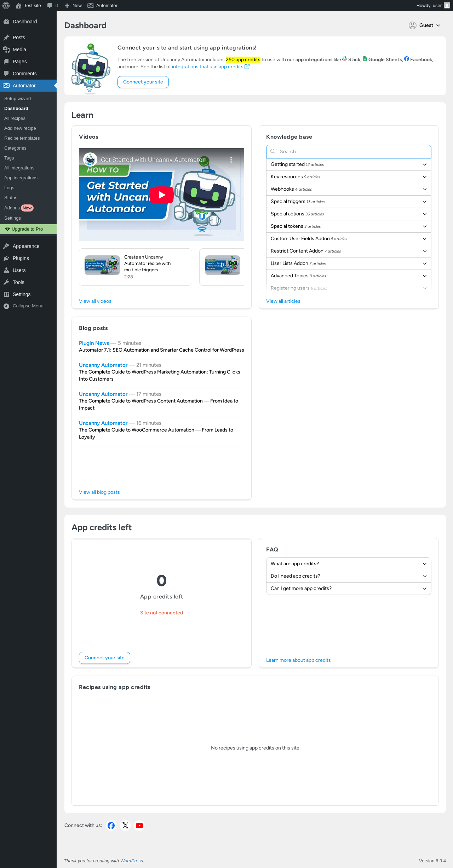
Task: Open View all videos link
Action: click(x=95, y=301)
